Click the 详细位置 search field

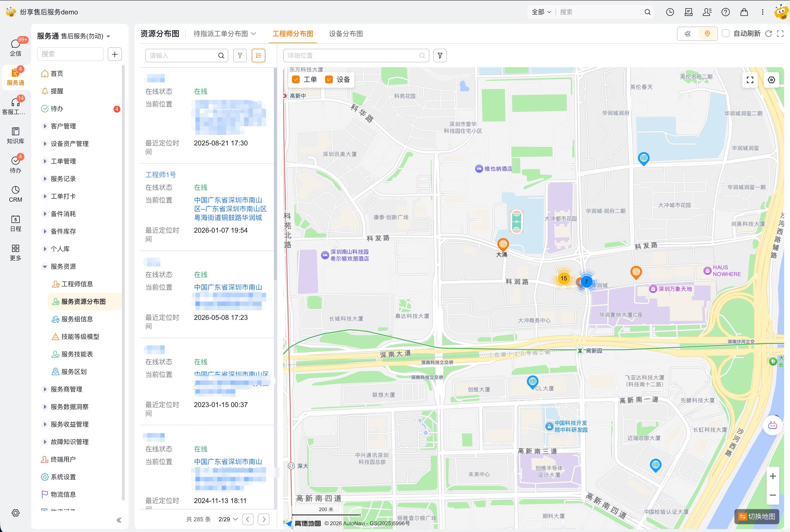pos(356,56)
